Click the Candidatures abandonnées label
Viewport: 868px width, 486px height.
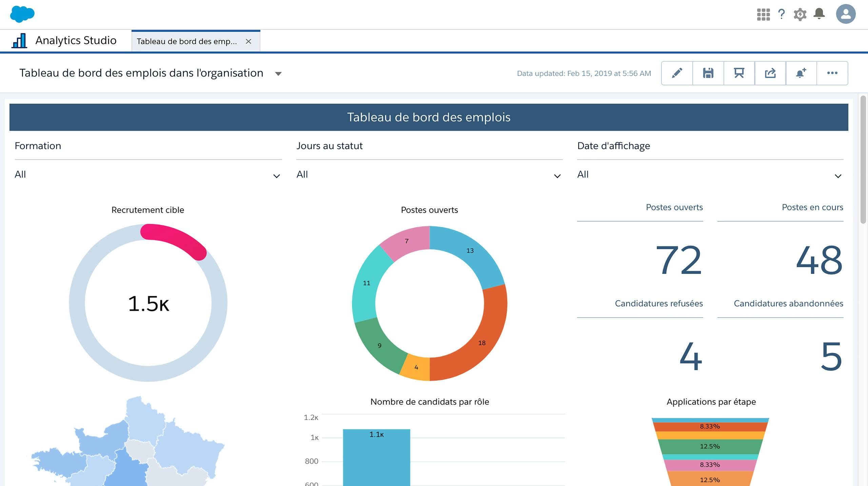pyautogui.click(x=788, y=304)
